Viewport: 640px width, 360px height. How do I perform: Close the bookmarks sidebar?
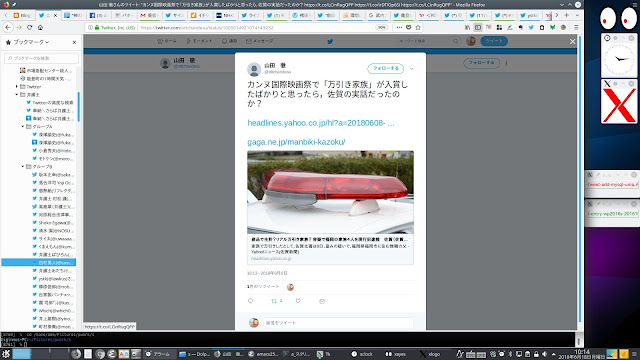(x=74, y=42)
